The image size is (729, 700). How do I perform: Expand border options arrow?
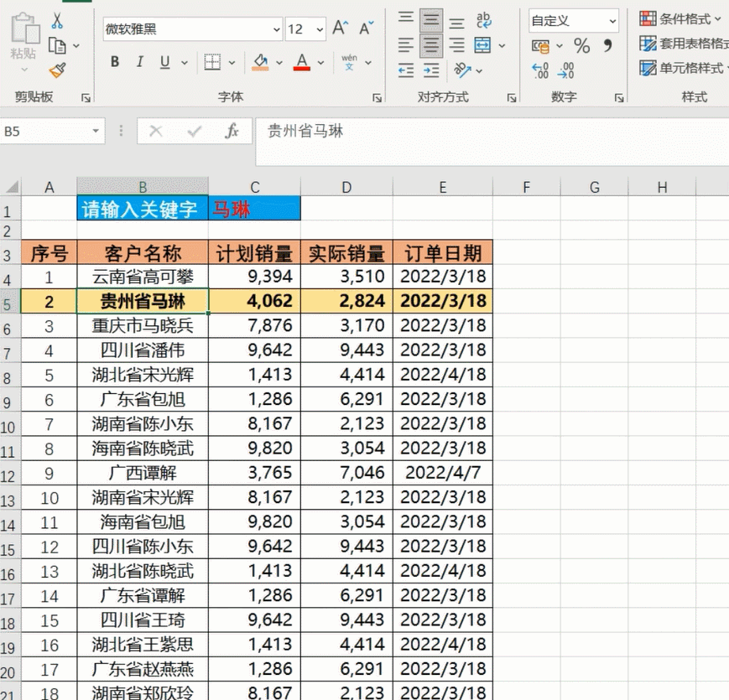[x=232, y=63]
